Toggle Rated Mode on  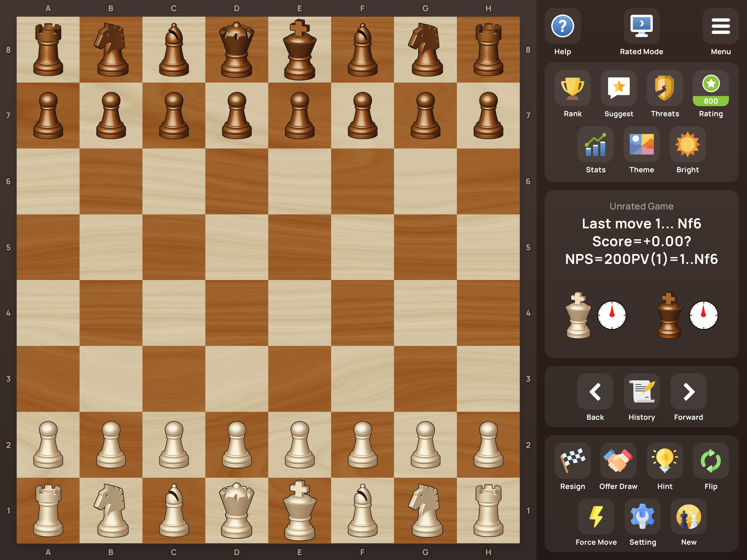point(641,26)
